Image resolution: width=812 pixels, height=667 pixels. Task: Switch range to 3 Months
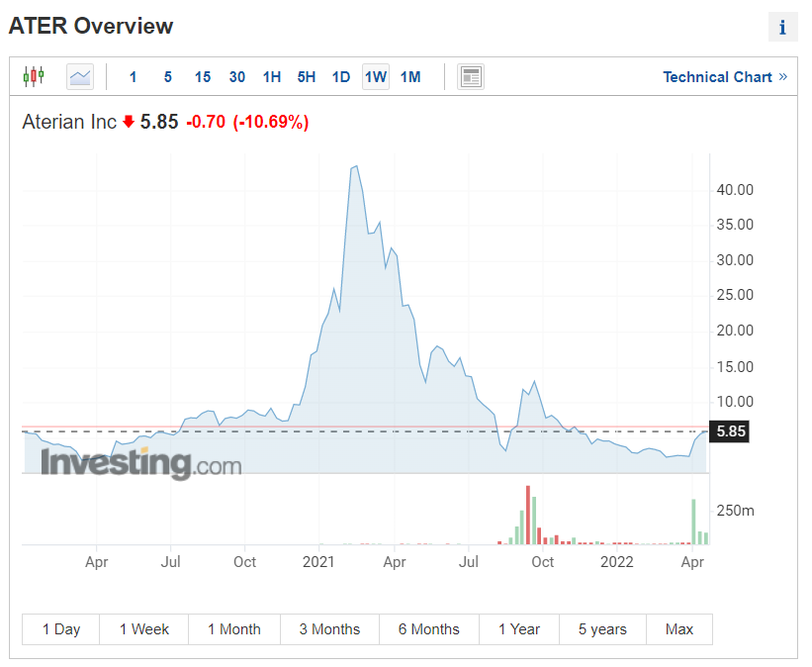[329, 629]
